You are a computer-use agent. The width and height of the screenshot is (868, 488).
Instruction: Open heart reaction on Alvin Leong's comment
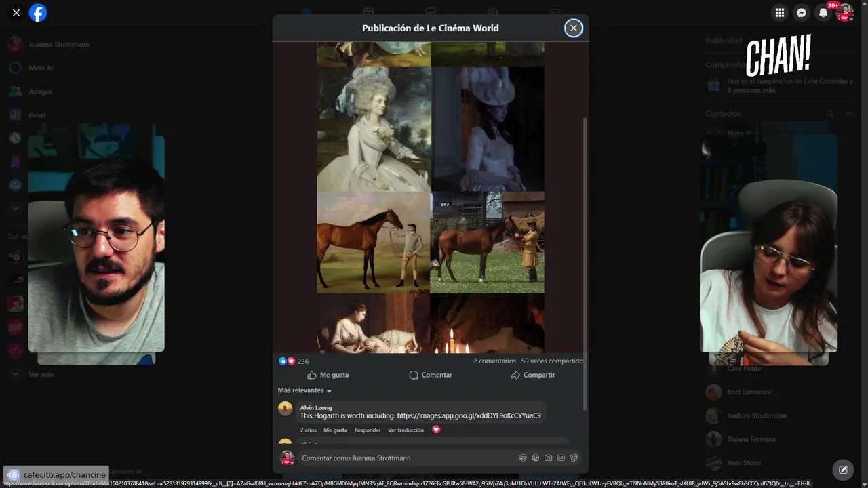click(x=436, y=429)
